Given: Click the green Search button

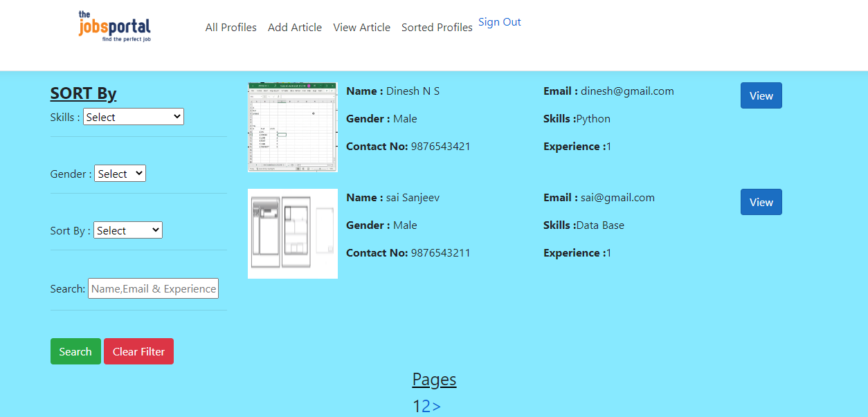Looking at the screenshot, I should (x=75, y=351).
